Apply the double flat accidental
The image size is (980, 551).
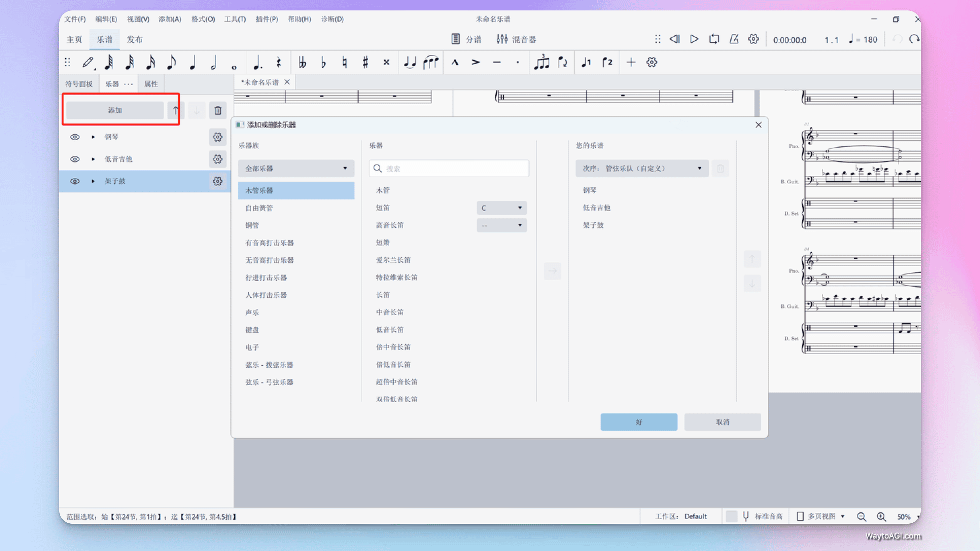tap(303, 62)
